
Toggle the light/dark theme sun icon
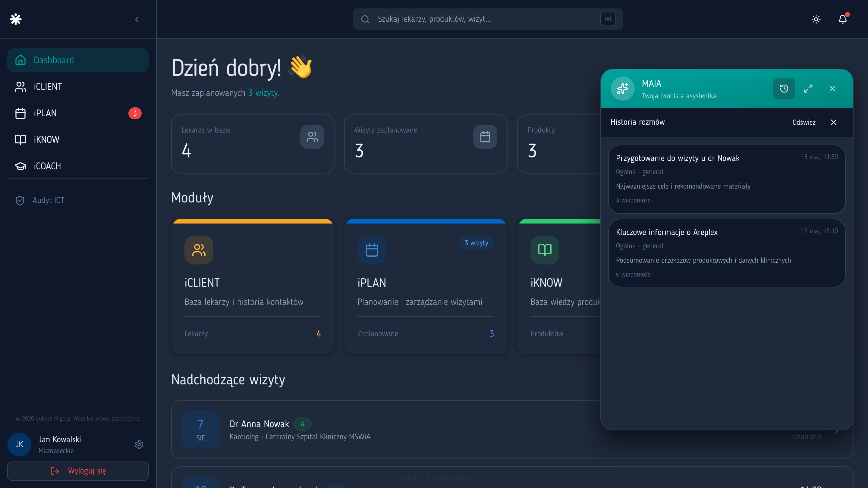(x=816, y=19)
